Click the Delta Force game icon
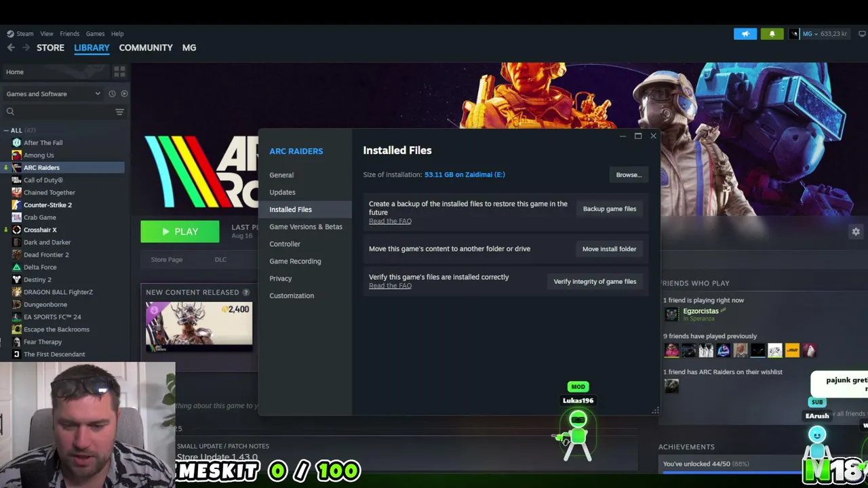 [17, 267]
